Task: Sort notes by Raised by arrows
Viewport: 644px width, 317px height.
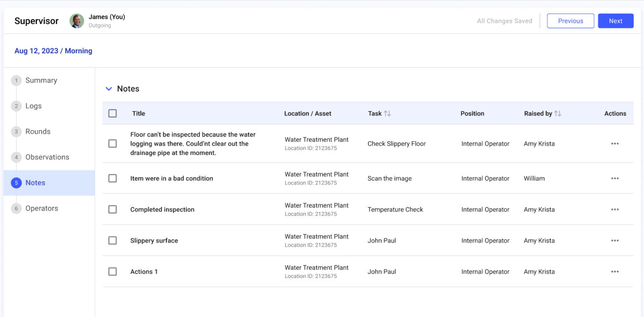Action: [x=558, y=114]
